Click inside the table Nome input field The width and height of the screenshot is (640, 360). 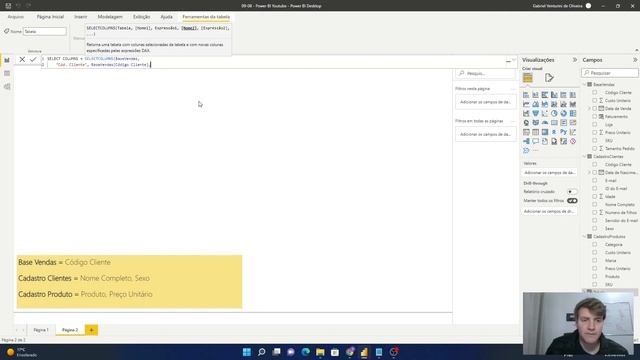pos(44,31)
